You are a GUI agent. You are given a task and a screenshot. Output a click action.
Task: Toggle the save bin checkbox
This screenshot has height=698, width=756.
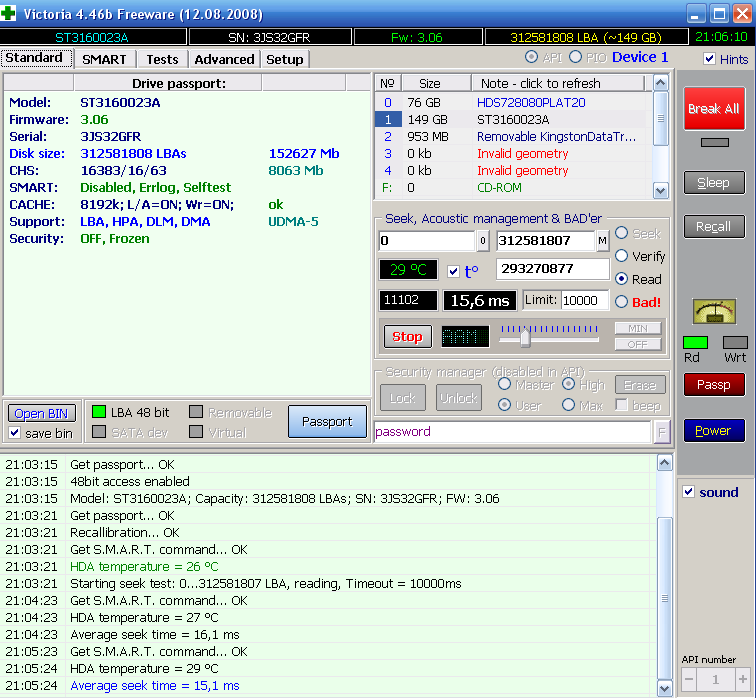coord(15,432)
